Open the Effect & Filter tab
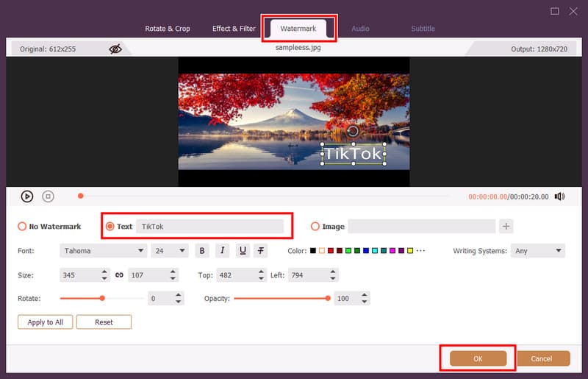588x379 pixels. pyautogui.click(x=234, y=29)
